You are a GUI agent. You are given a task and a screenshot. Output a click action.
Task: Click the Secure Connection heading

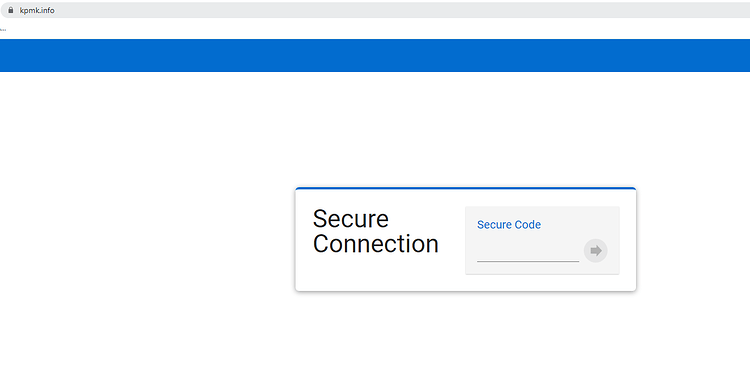[375, 231]
